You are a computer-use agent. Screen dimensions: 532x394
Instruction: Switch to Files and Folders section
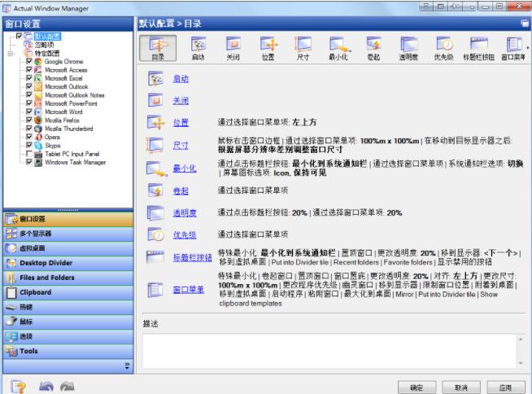(x=68, y=278)
